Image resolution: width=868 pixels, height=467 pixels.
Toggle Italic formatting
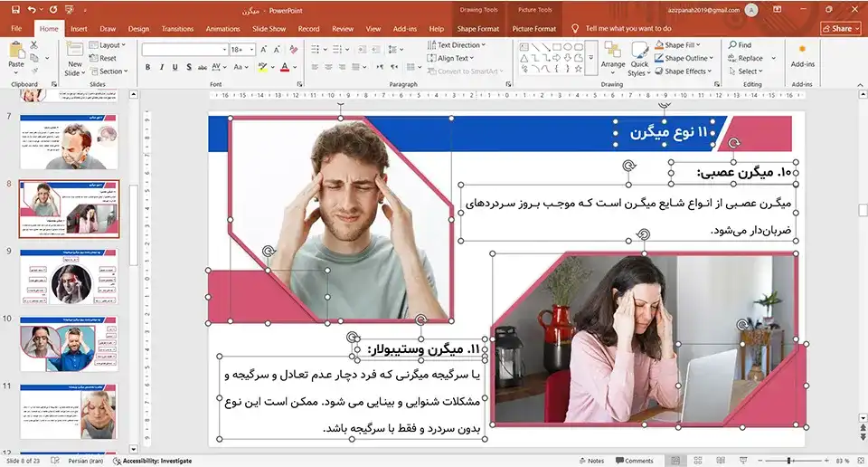point(162,67)
